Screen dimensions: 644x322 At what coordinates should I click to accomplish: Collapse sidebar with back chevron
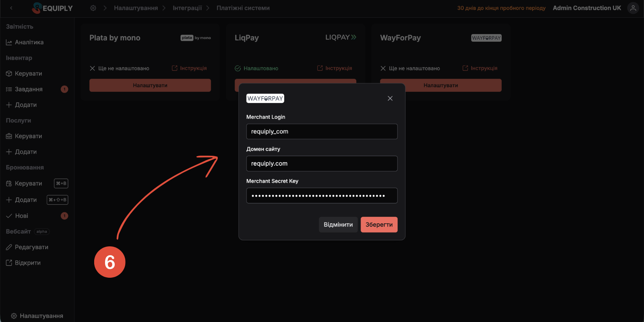pyautogui.click(x=11, y=8)
